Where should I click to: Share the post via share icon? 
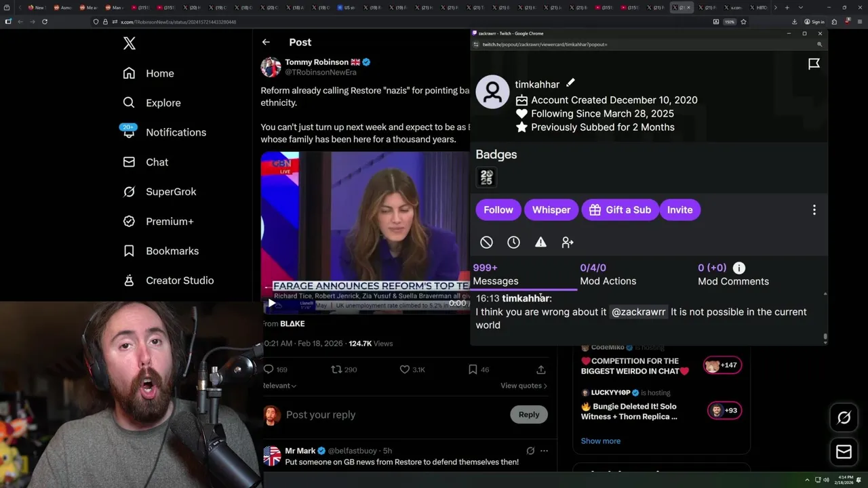coord(540,369)
